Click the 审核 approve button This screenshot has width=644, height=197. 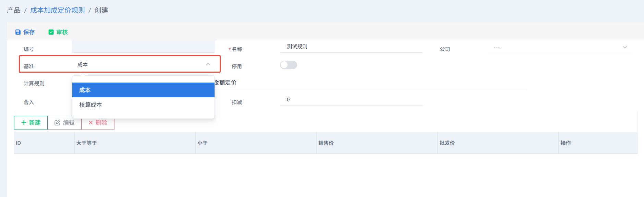(58, 32)
